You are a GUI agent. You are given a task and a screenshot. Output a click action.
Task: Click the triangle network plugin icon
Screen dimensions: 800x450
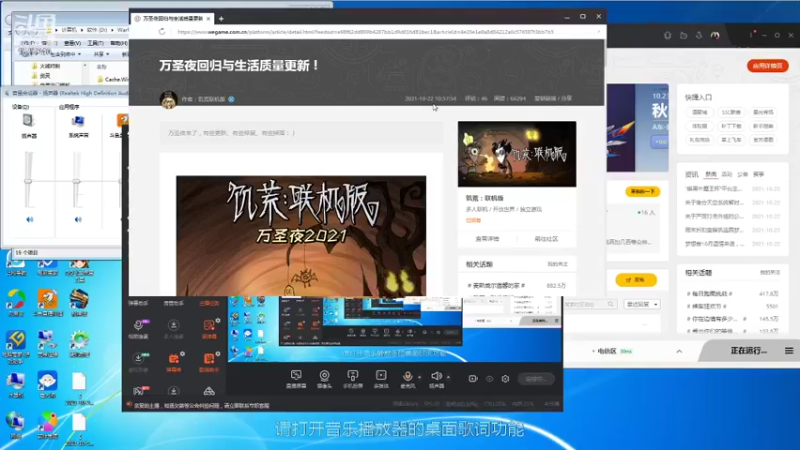(209, 391)
